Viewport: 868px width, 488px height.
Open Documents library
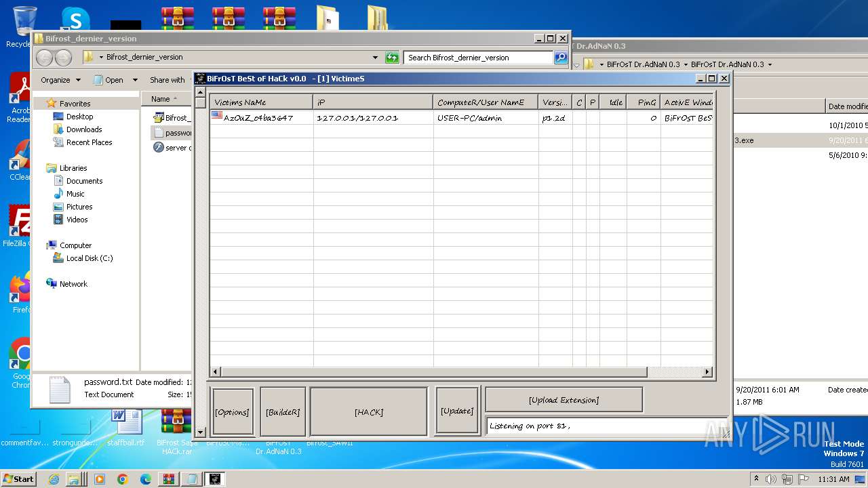84,181
